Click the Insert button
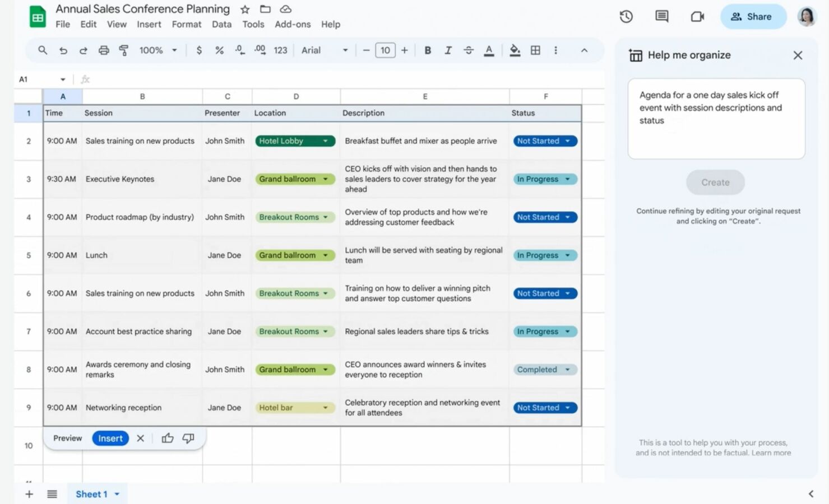 tap(110, 438)
